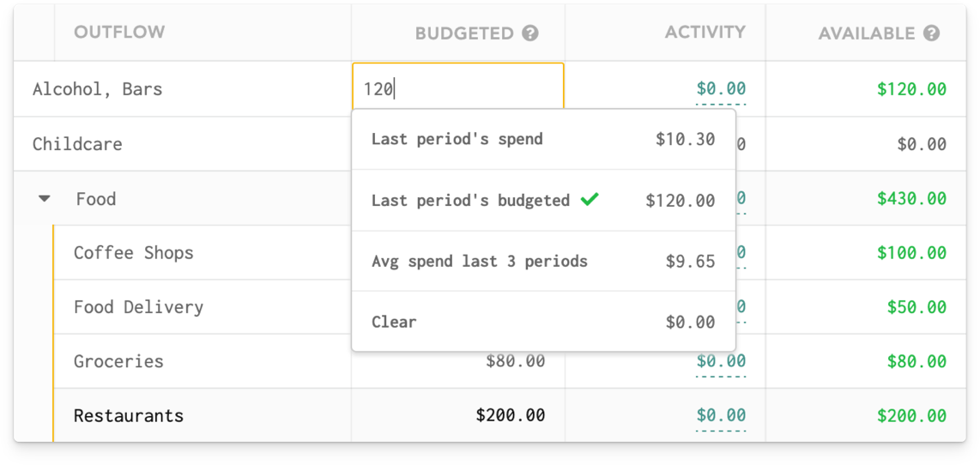The width and height of the screenshot is (980, 465).
Task: Open Alcohol, Bars activity $0.00 link
Action: (x=721, y=89)
